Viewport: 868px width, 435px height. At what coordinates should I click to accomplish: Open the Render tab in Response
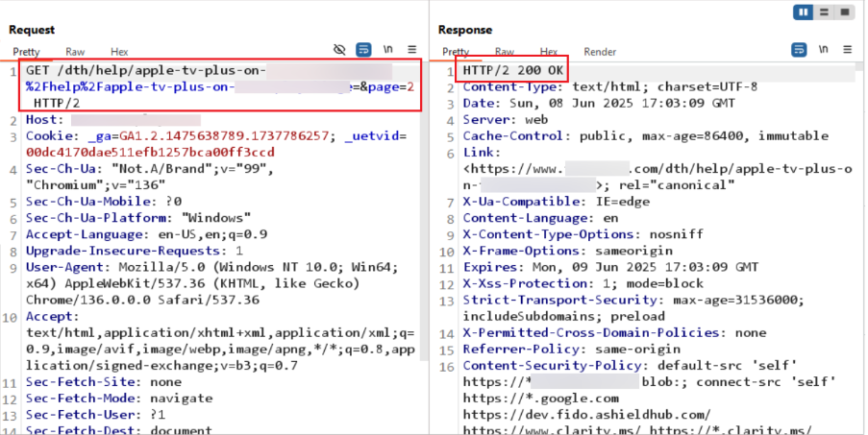coord(600,52)
